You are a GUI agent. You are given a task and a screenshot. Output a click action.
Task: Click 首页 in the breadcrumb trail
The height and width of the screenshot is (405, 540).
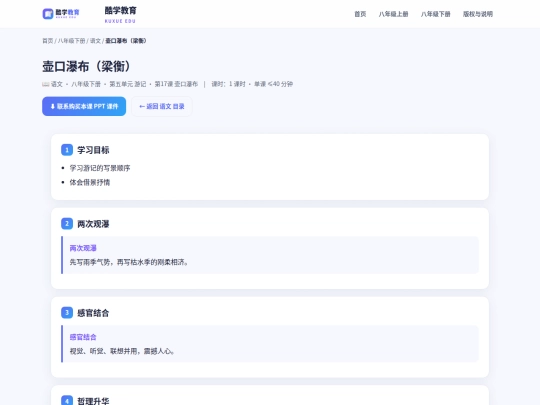(48, 41)
